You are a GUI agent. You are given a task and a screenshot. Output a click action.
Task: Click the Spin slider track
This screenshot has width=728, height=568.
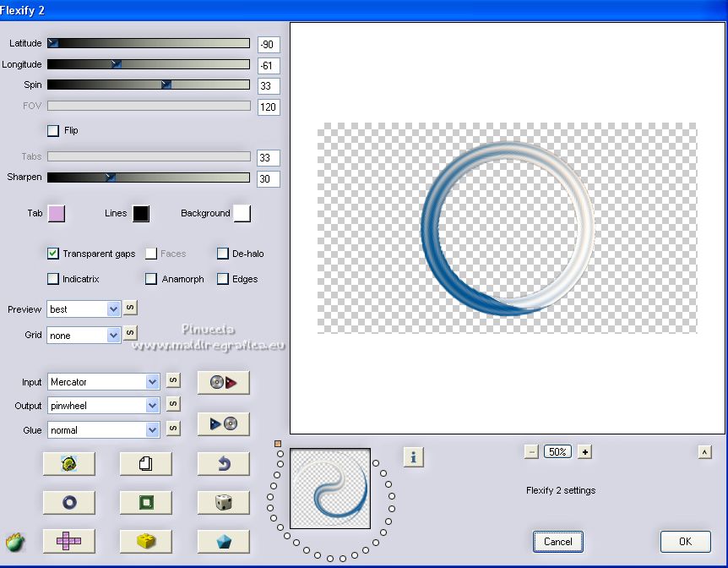(149, 85)
